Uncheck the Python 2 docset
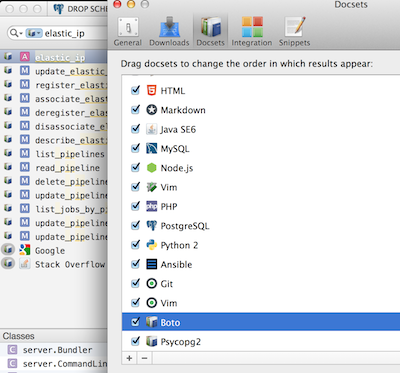Screen dimensions: 400x373 [x=135, y=245]
